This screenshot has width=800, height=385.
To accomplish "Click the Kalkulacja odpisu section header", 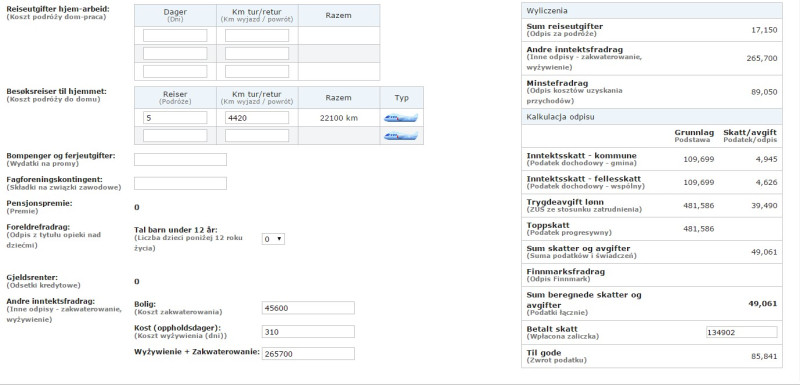I will (652, 117).
